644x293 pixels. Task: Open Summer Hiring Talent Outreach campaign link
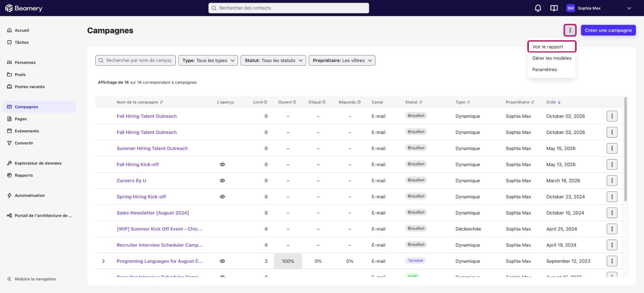152,148
